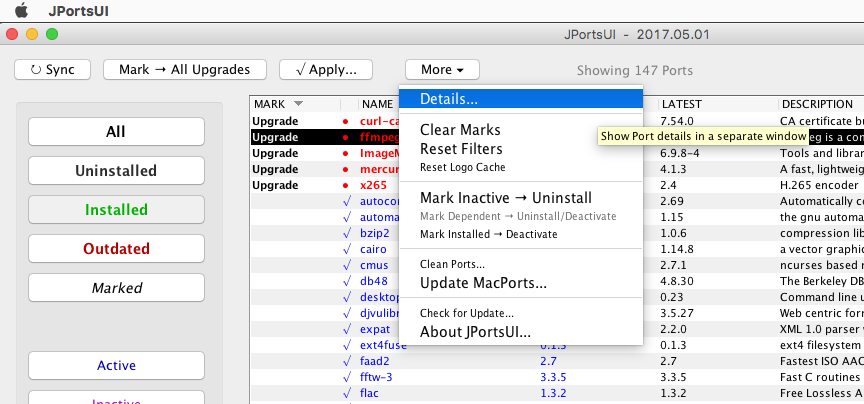Select the Uninstalled filter button
The height and width of the screenshot is (404, 864).
coord(116,171)
